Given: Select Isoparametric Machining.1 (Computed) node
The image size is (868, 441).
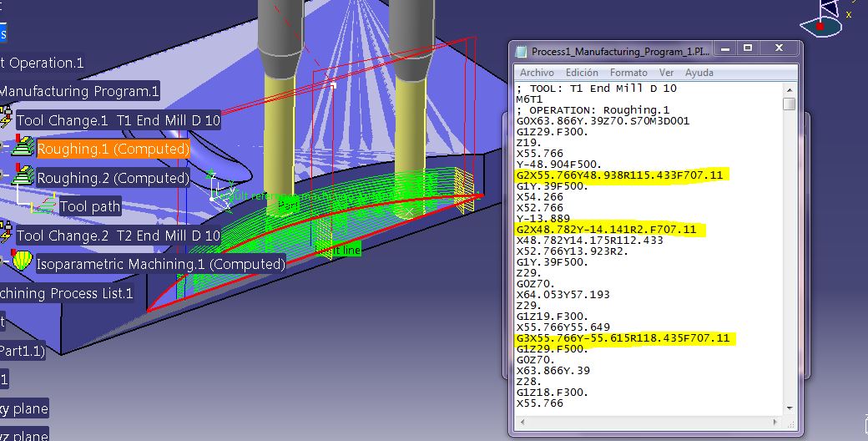Looking at the screenshot, I should [160, 264].
